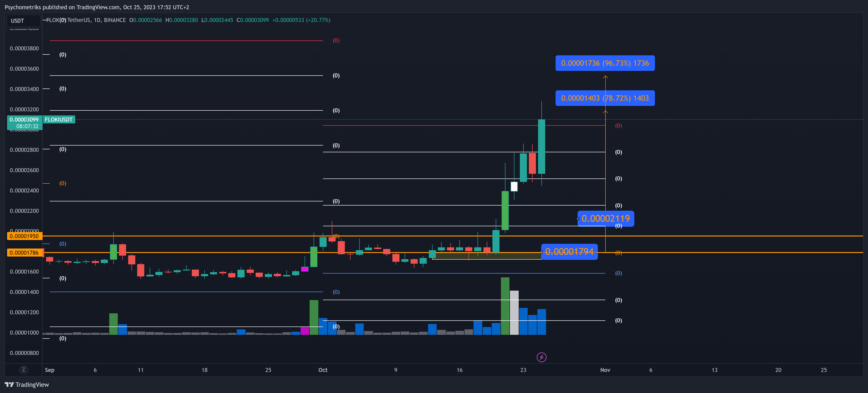This screenshot has height=393, width=868.
Task: Click the 20 date label on time axis
Action: click(x=778, y=370)
